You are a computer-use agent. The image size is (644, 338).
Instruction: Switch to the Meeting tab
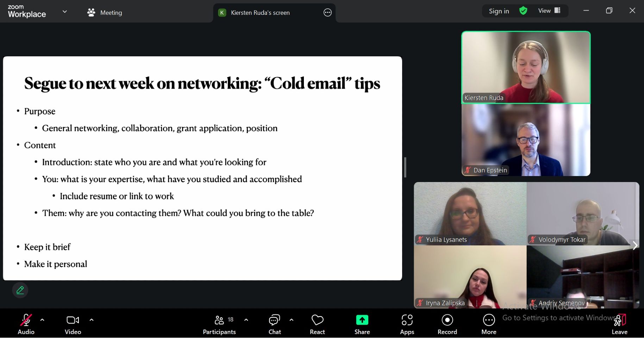click(105, 13)
